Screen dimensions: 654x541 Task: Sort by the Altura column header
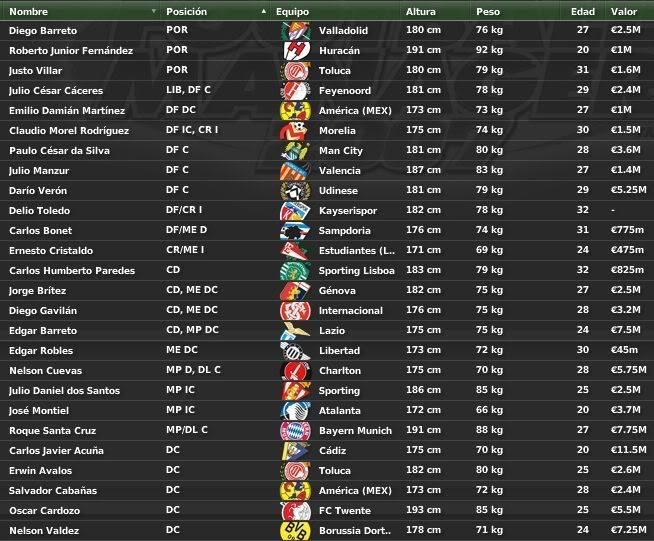[420, 12]
